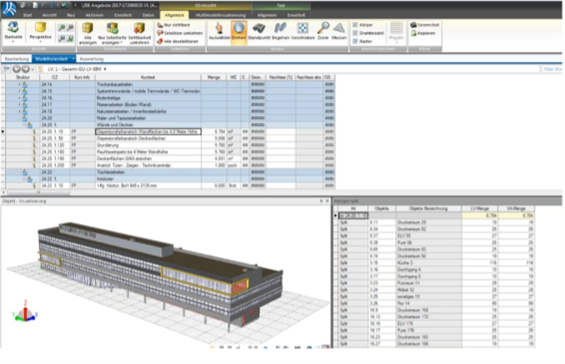The image size is (565, 364).
Task: Open the Startseite home icon
Action: pos(13,27)
